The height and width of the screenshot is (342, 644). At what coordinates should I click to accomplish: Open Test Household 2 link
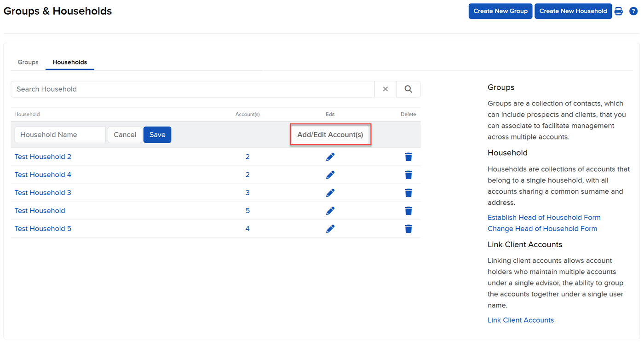pyautogui.click(x=43, y=157)
